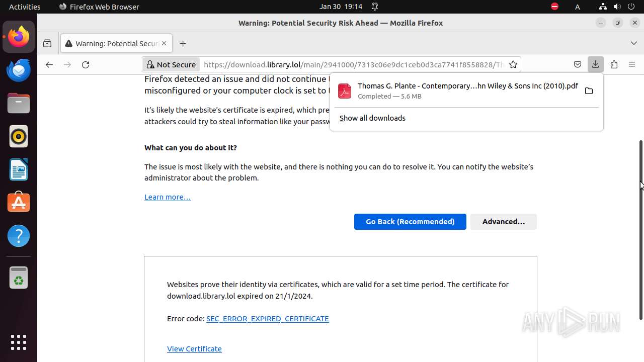Image resolution: width=644 pixels, height=362 pixels.
Task: Click the View Certificate link
Action: pos(194,349)
